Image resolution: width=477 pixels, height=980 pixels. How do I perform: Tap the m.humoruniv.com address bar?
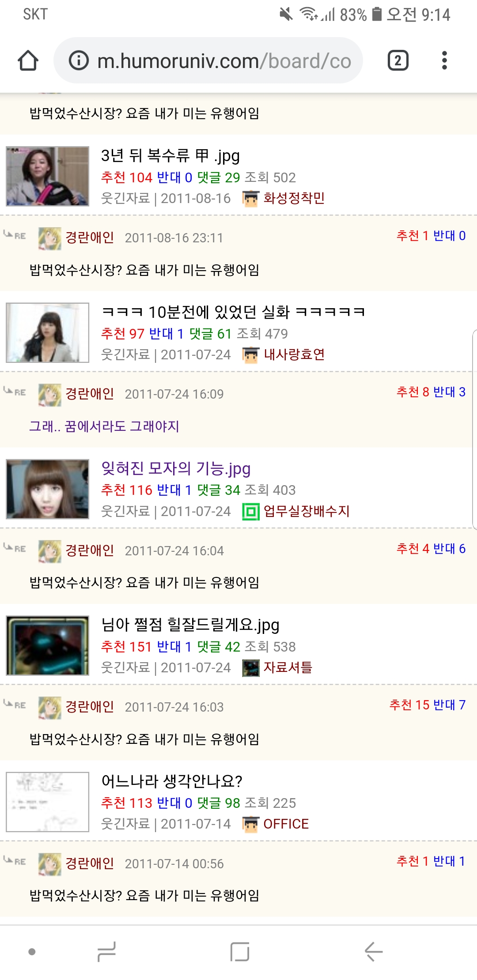point(208,60)
